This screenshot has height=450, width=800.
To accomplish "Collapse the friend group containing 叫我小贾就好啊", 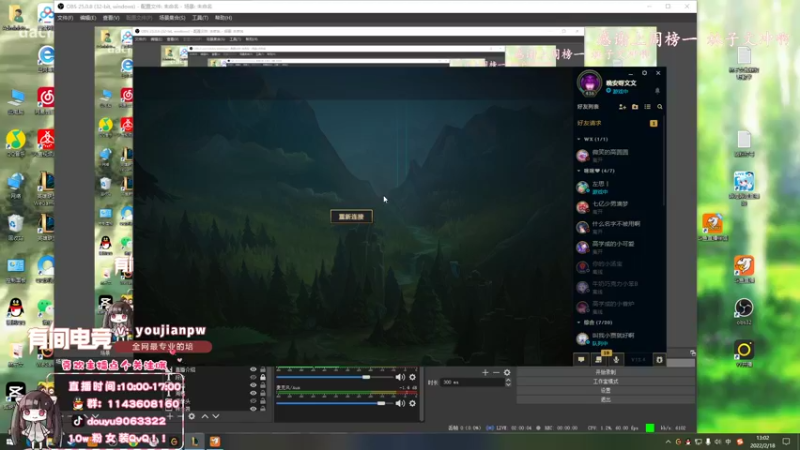I will (x=579, y=322).
